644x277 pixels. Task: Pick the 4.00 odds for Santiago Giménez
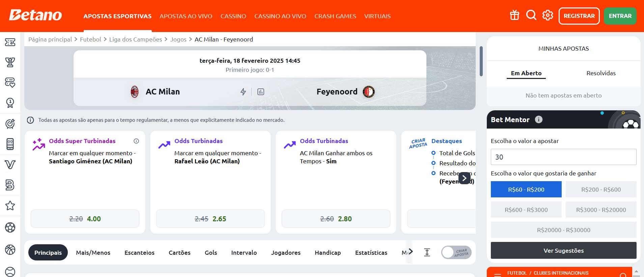[85, 219]
